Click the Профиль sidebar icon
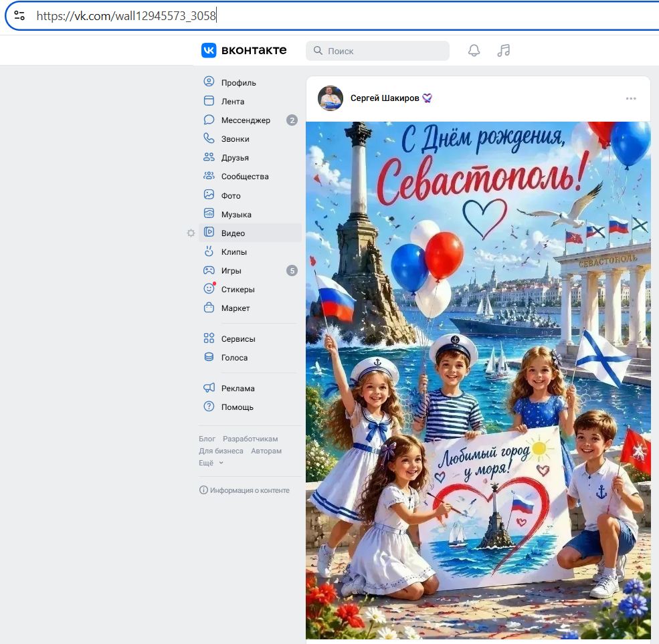Viewport: 659px width, 644px height. tap(209, 82)
